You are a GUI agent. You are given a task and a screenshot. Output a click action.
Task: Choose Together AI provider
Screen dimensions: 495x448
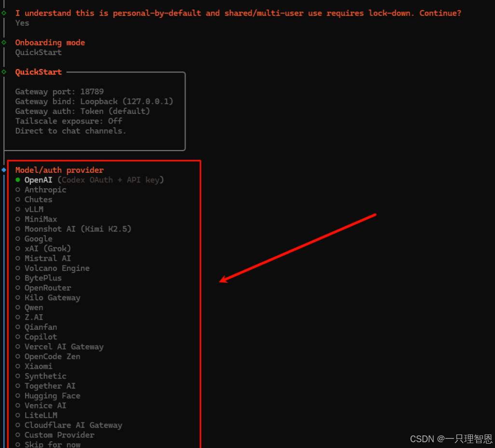pyautogui.click(x=45, y=385)
